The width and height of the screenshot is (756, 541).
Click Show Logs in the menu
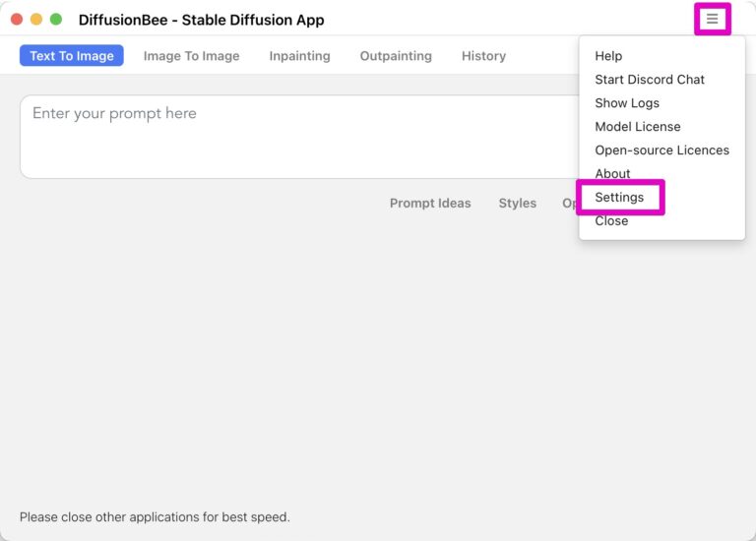pyautogui.click(x=627, y=103)
